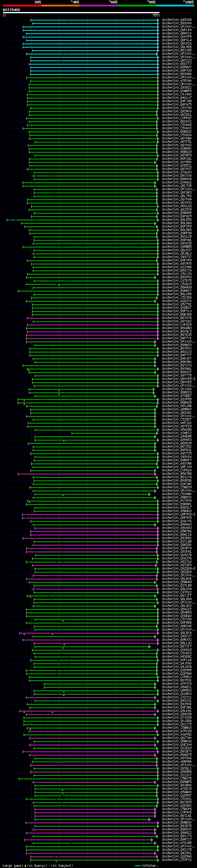Click UniRef100_A9SJN8 entry

[176, 406]
